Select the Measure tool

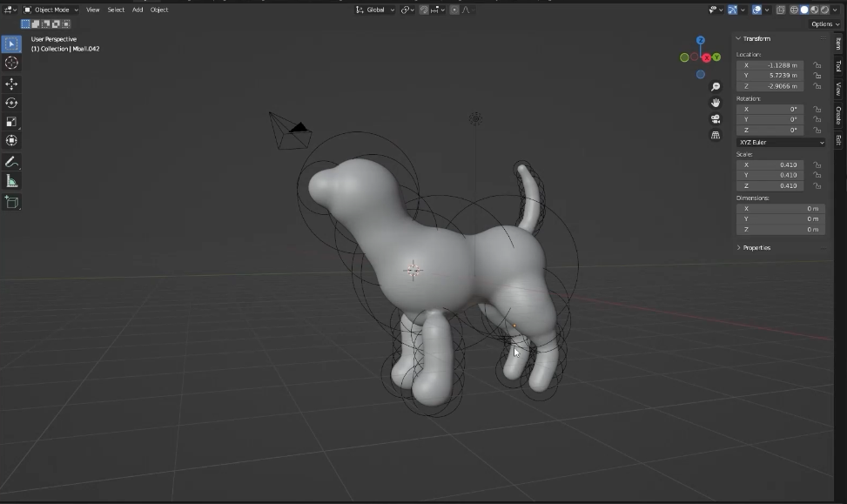coord(11,181)
